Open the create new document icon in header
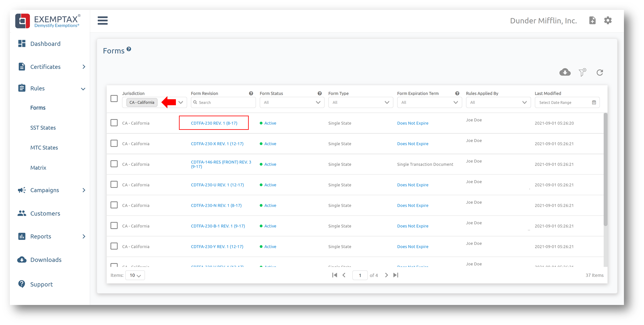This screenshot has height=325, width=644. (592, 20)
